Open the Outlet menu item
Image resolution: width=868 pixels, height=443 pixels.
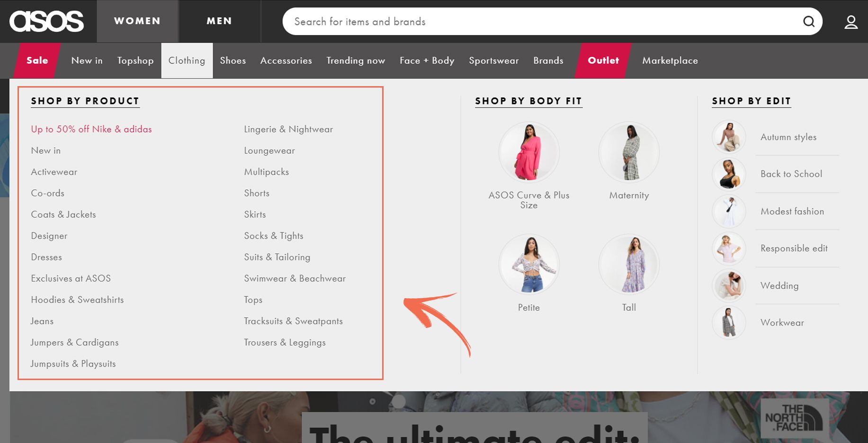coord(603,61)
